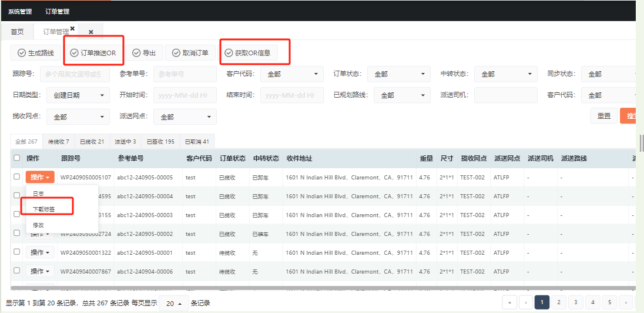Focus the 跟踪号 input field
The height and width of the screenshot is (313, 644).
tap(75, 74)
